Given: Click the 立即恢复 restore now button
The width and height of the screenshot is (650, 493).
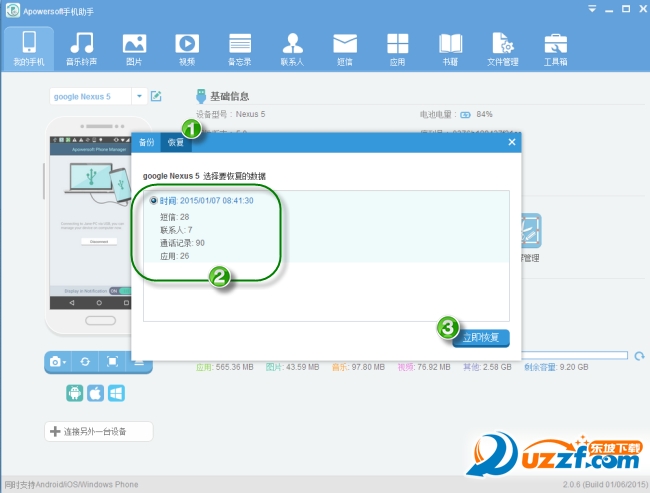Looking at the screenshot, I should (481, 338).
